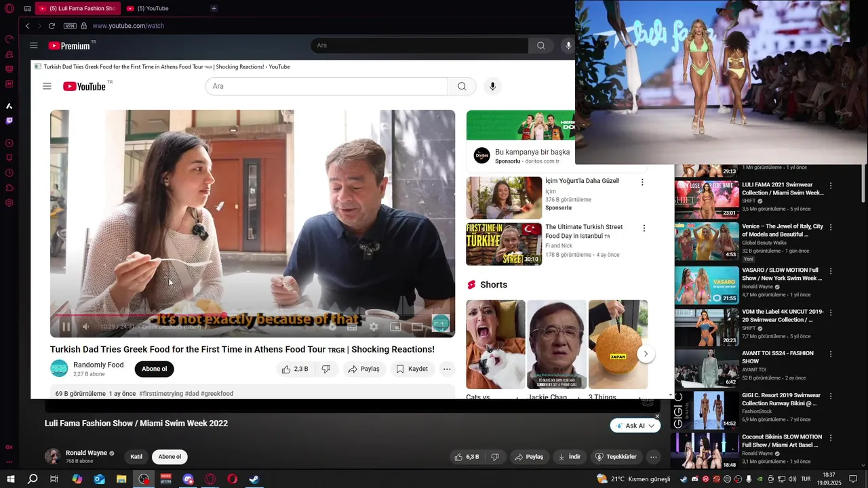Image resolution: width=868 pixels, height=488 pixels.
Task: Open the Jackie Chan short thumbnail
Action: (x=557, y=344)
